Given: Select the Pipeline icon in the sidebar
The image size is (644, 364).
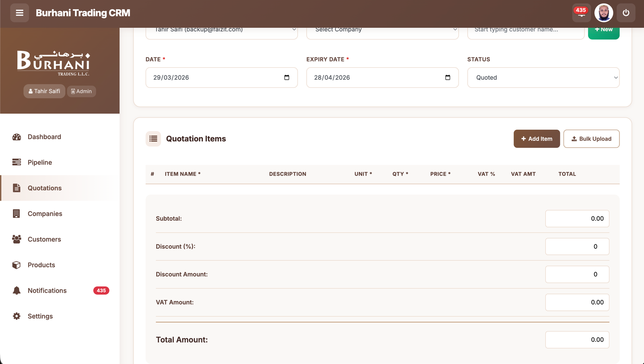Looking at the screenshot, I should [16, 162].
